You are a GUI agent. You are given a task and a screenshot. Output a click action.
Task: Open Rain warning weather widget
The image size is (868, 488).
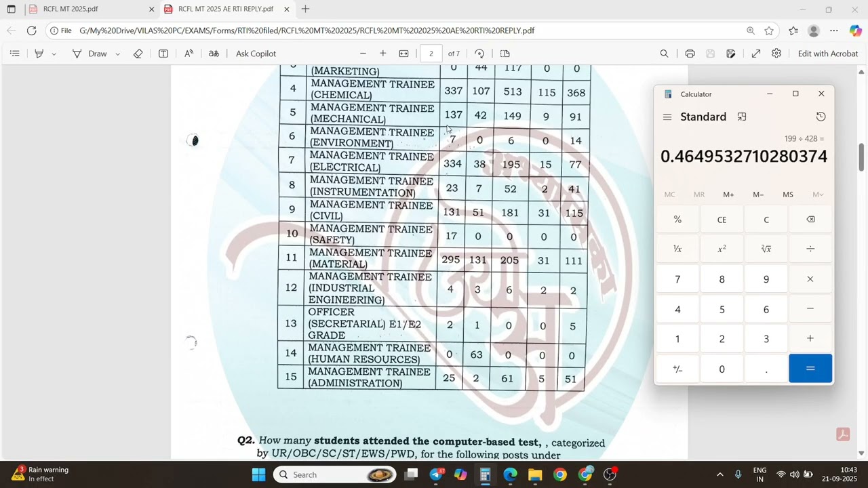(42, 474)
